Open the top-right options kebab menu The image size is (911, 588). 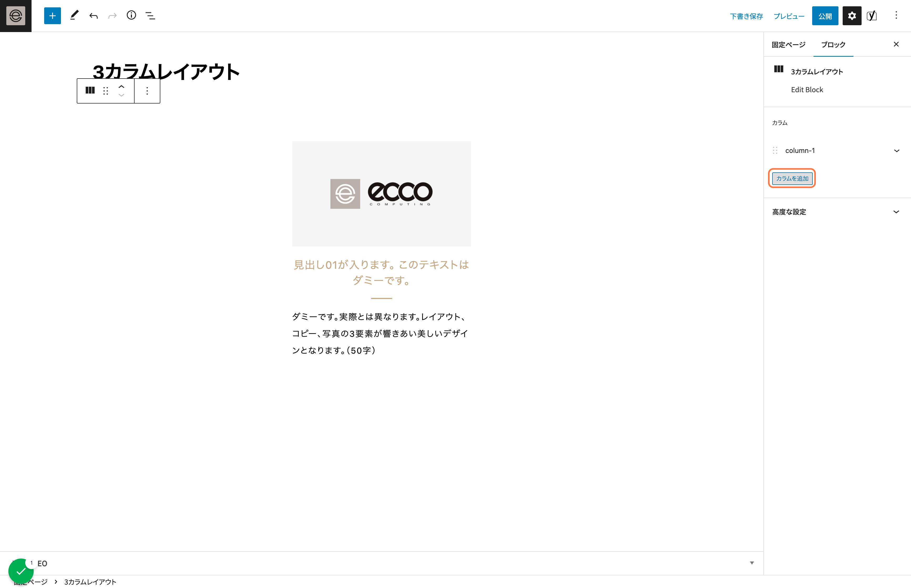(x=896, y=16)
